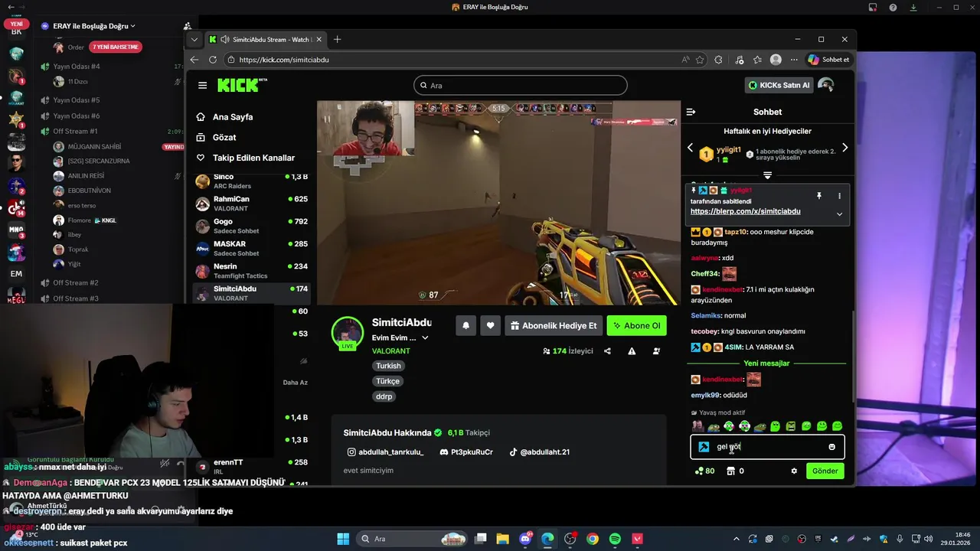The width and height of the screenshot is (980, 551).
Task: Click the Abone Ol subscribe button
Action: coord(636,325)
